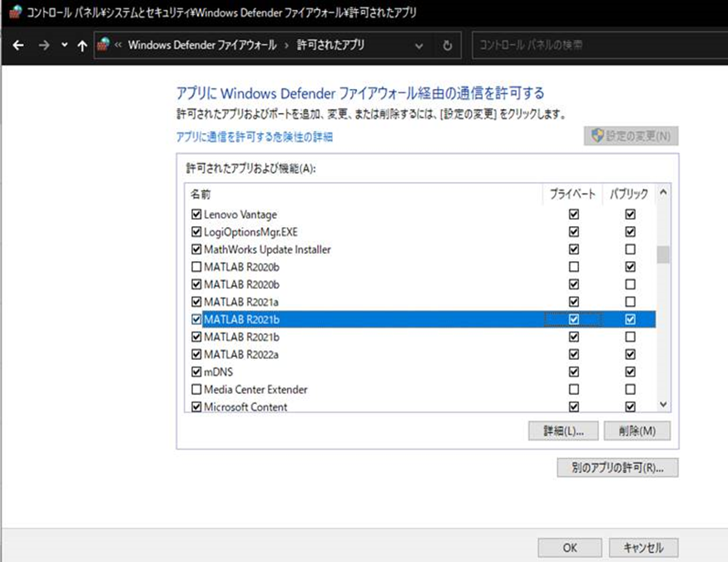Image resolution: width=728 pixels, height=562 pixels.
Task: Enable Media Center Extender private checkbox
Action: (x=574, y=389)
